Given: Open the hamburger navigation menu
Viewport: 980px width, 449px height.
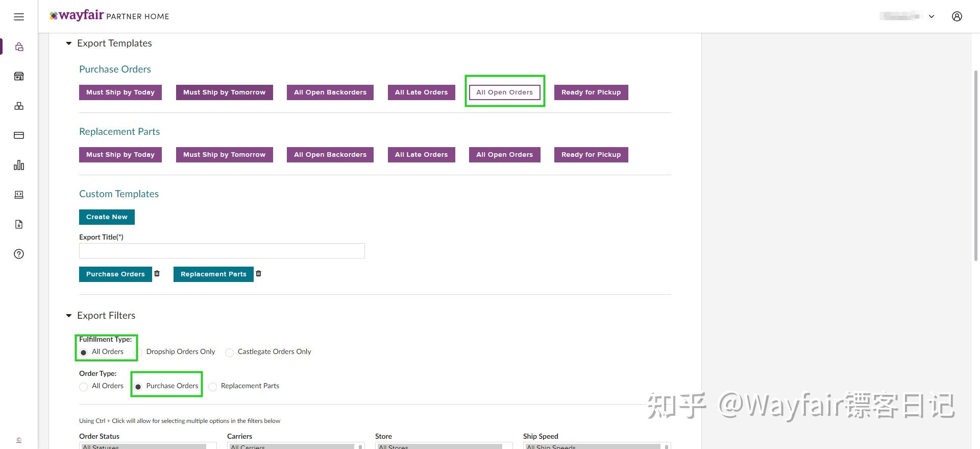Looking at the screenshot, I should (19, 17).
